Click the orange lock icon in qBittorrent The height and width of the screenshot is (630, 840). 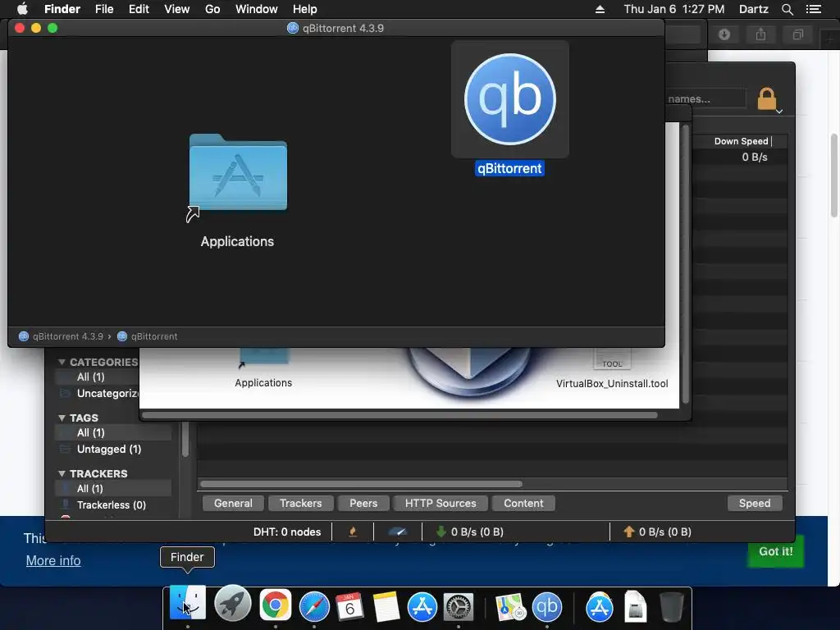pos(767,98)
